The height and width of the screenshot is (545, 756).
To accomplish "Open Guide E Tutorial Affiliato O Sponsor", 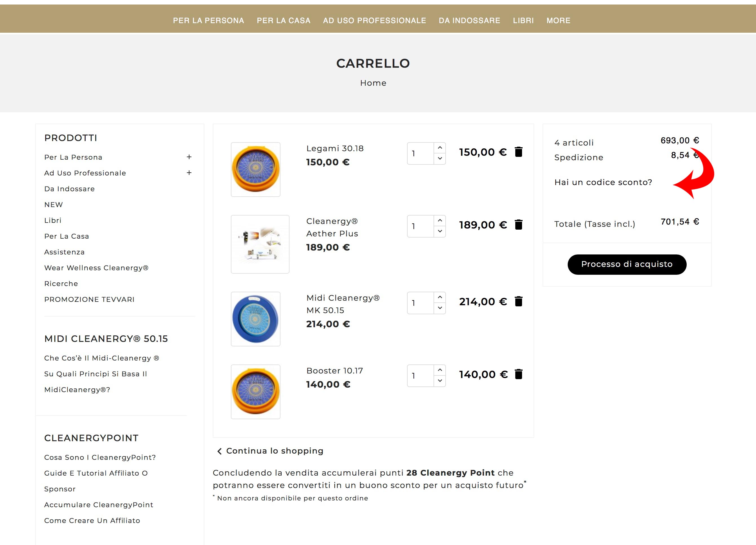I will pos(96,481).
